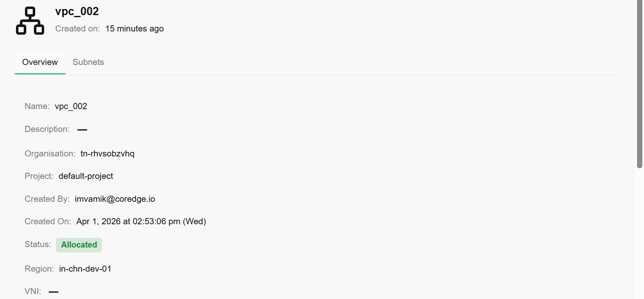Click the organisation name tn-rhvsobzvhq
The width and height of the screenshot is (644, 299).
[108, 154]
